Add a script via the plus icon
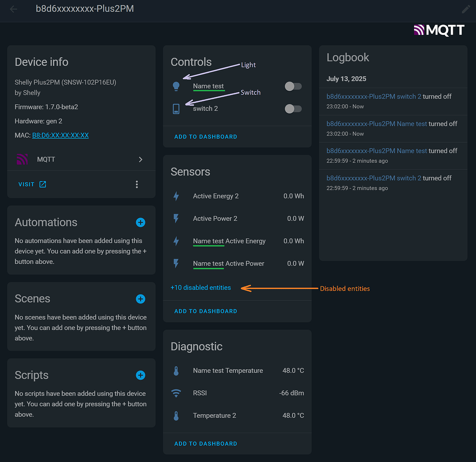This screenshot has width=476, height=462. tap(140, 375)
